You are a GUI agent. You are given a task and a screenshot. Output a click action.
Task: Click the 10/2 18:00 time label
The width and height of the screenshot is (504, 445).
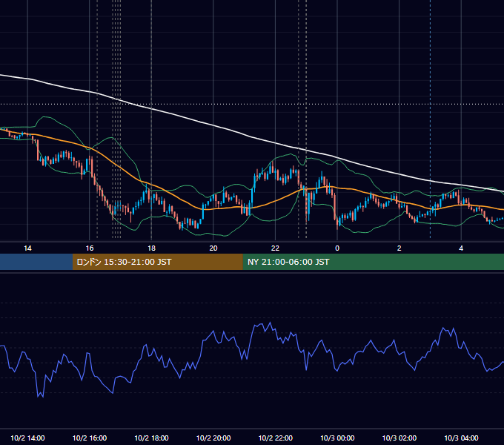click(151, 438)
